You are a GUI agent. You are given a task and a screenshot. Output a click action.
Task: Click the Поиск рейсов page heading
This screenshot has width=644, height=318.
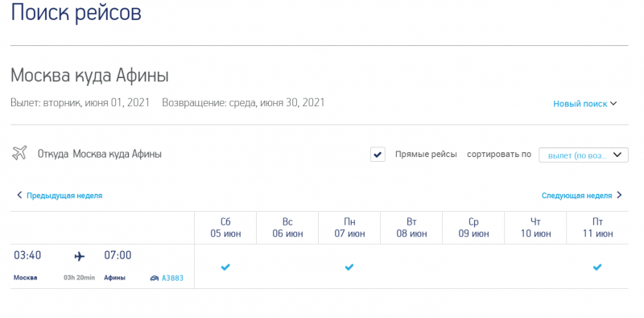coord(76,12)
